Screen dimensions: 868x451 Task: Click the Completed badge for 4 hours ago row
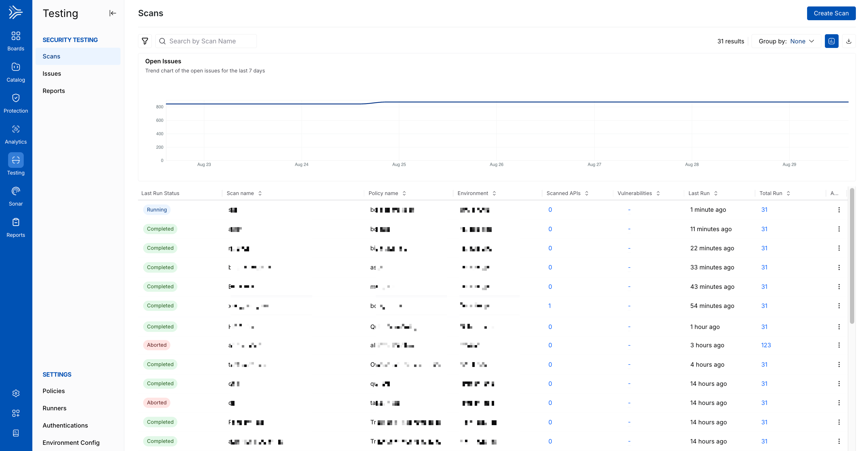click(160, 364)
